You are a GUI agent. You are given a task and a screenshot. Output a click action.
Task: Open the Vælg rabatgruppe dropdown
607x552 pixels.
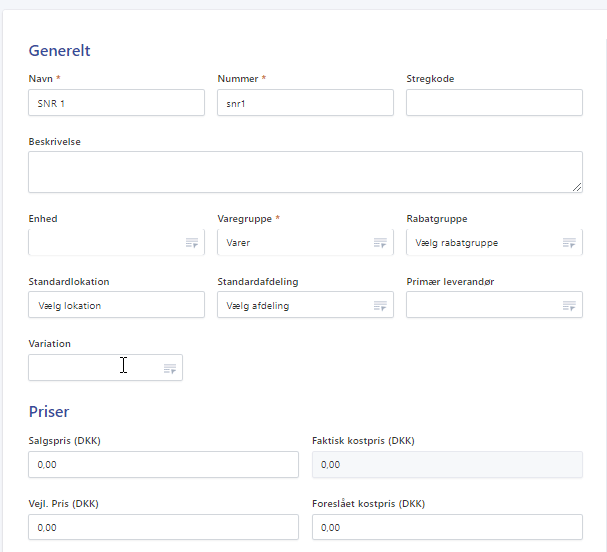484,243
